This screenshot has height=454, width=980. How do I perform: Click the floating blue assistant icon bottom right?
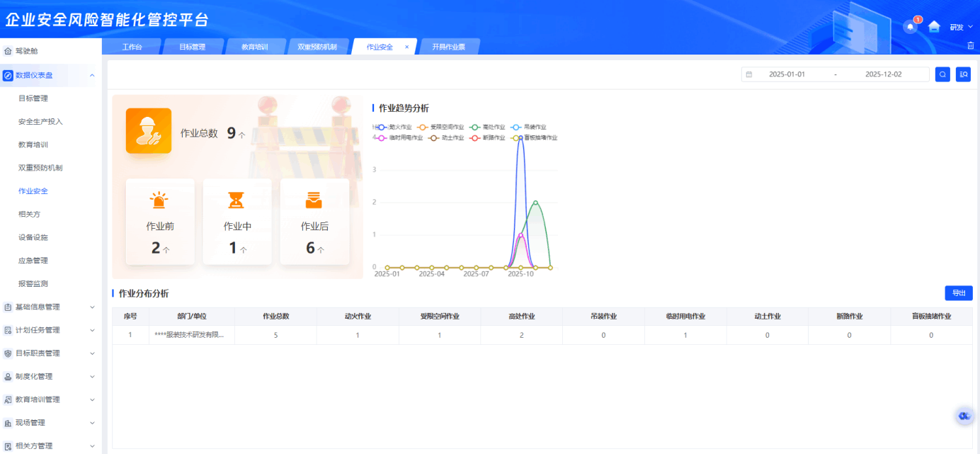[963, 416]
